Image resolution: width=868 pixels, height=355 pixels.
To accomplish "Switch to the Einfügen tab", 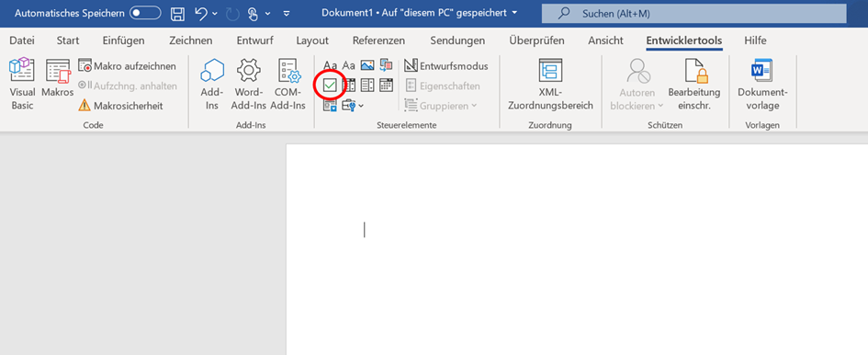I will point(123,40).
